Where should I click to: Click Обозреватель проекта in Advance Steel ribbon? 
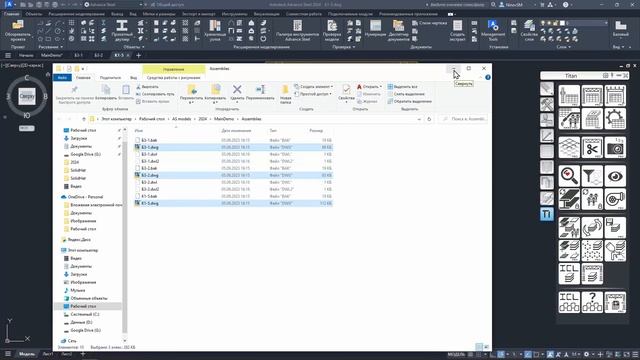point(18,31)
